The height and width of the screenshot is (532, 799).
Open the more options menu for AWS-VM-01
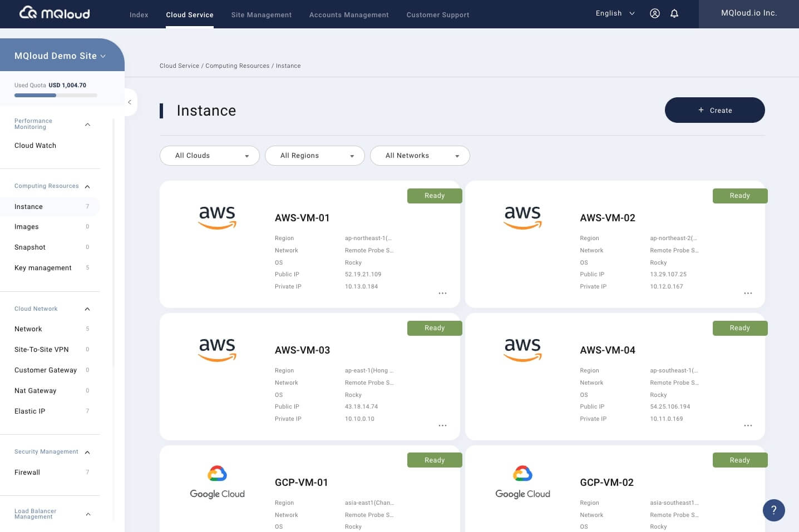[x=442, y=293]
